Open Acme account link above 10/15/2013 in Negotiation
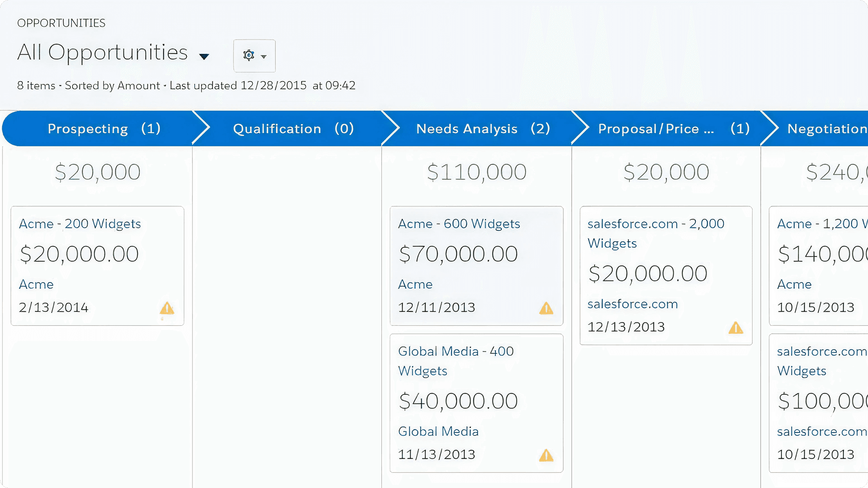The width and height of the screenshot is (868, 488). [x=794, y=284]
